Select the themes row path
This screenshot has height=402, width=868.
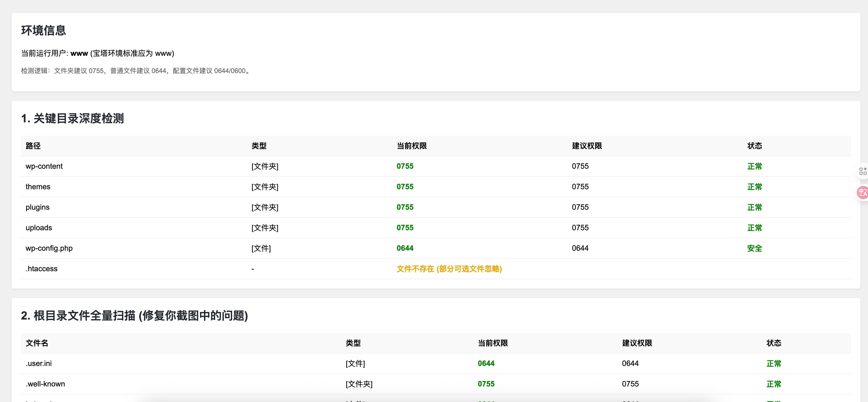point(38,187)
